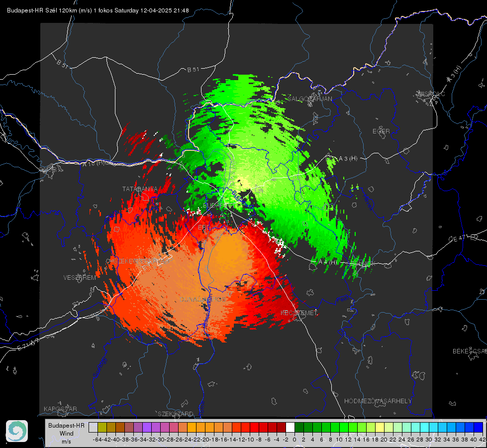487x448 pixels.
Task: Click the 42 legend value
Action: 483,440
